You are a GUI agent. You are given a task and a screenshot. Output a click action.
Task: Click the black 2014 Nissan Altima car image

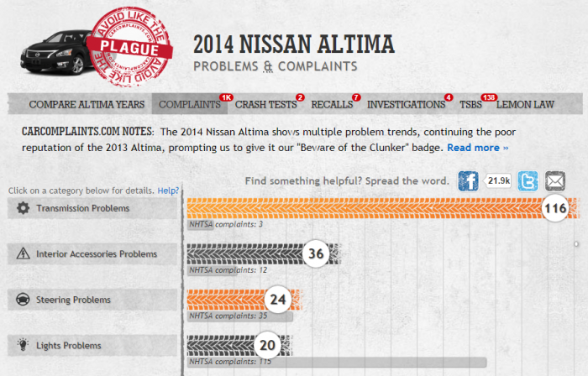[x=55, y=51]
